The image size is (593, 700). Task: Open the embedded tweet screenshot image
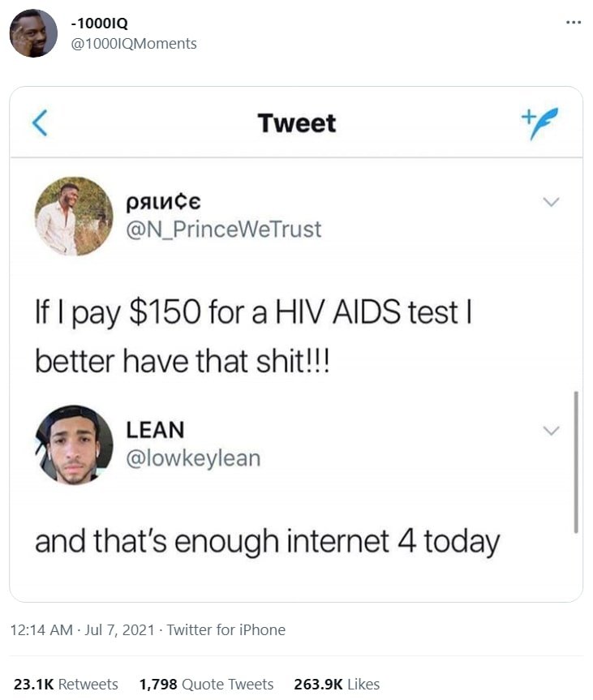click(296, 344)
